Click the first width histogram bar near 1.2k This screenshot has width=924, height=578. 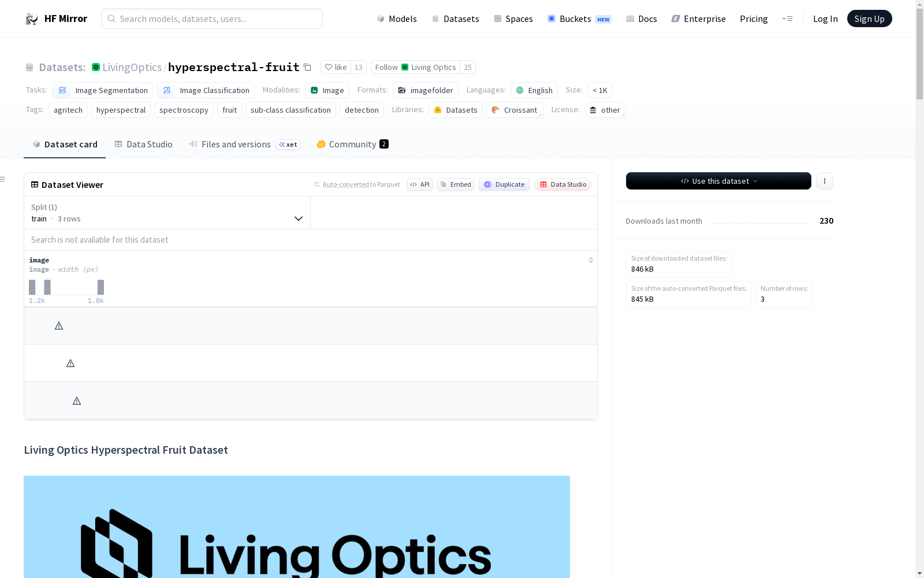pyautogui.click(x=32, y=287)
